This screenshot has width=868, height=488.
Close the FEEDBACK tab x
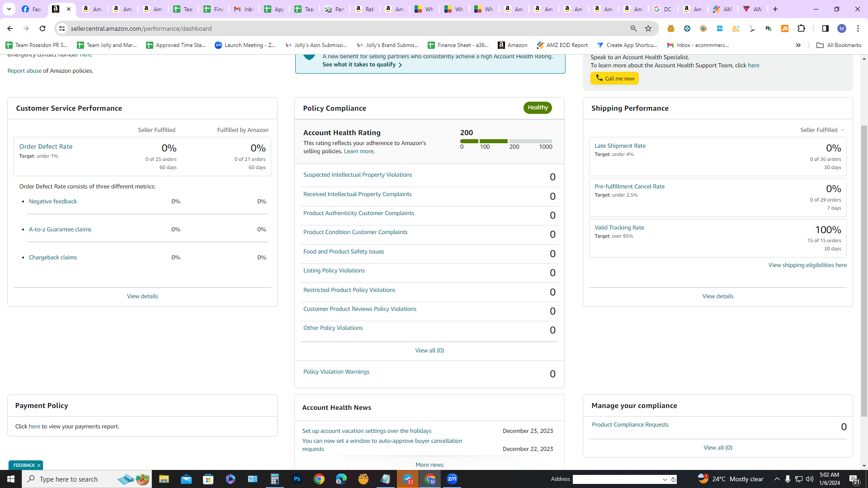click(39, 465)
